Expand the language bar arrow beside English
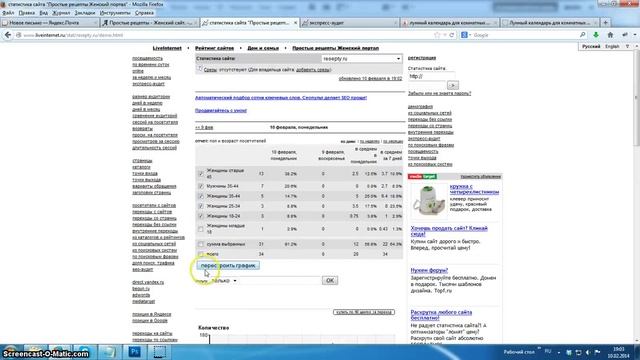The width and height of the screenshot is (640, 360). click(x=627, y=47)
